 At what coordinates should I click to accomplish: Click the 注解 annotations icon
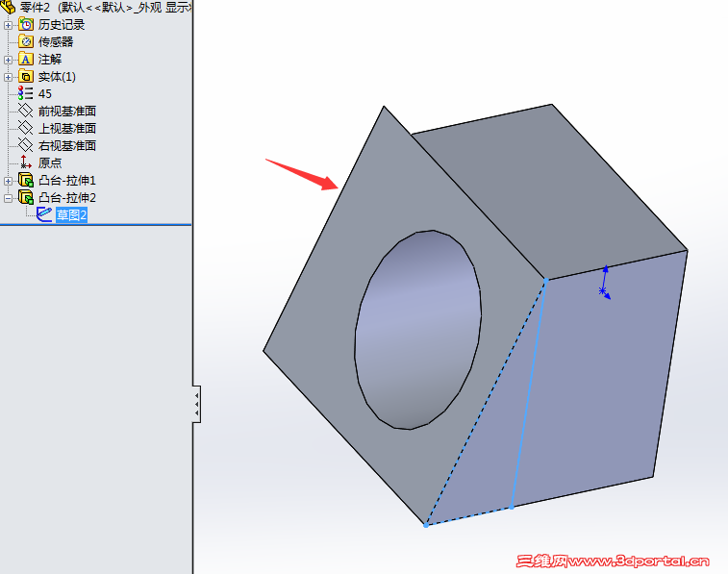point(26,60)
